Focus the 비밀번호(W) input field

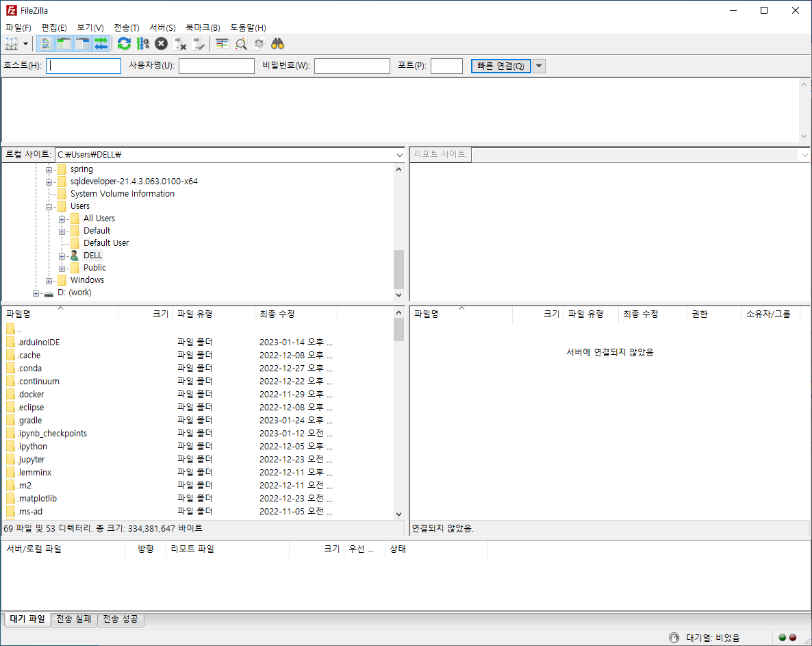tap(352, 66)
